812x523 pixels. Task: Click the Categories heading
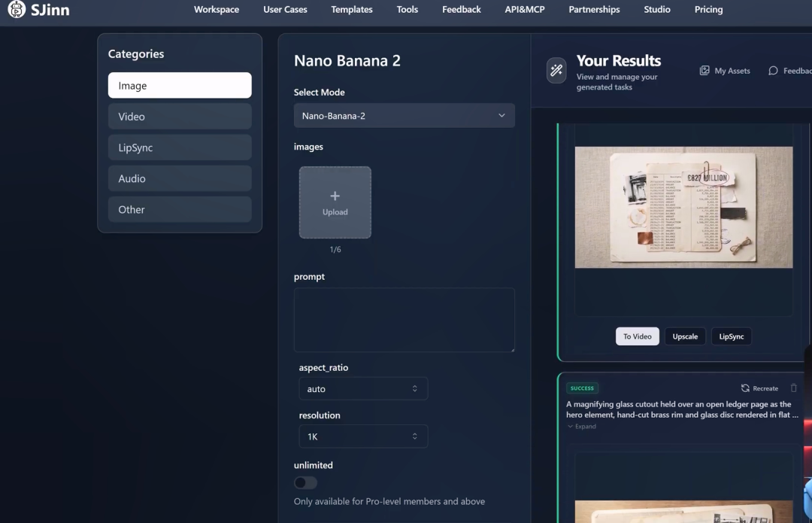point(135,54)
